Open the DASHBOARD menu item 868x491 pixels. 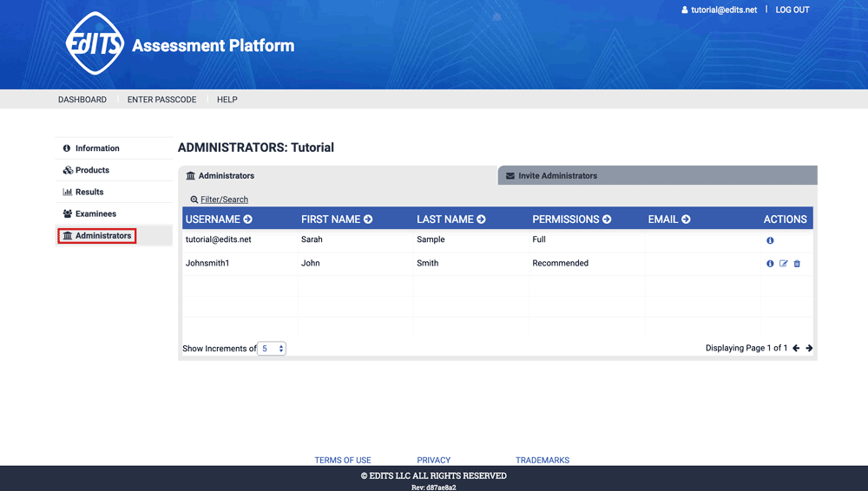click(x=82, y=100)
